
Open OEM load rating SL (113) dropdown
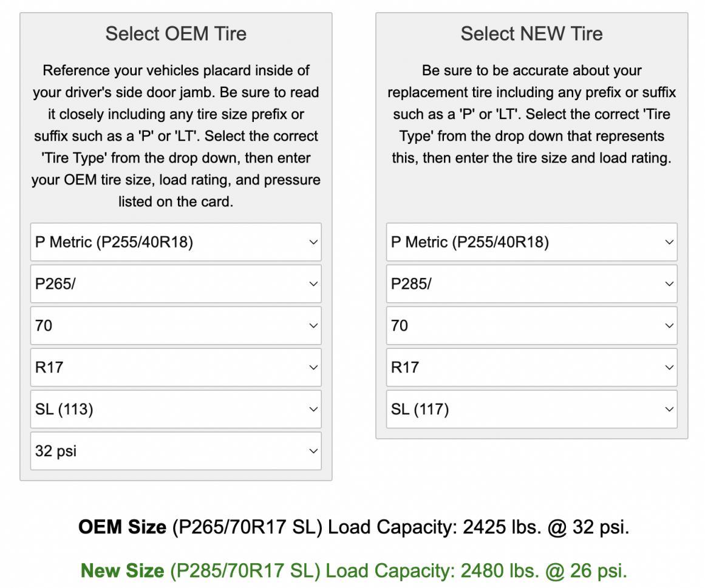tap(176, 409)
